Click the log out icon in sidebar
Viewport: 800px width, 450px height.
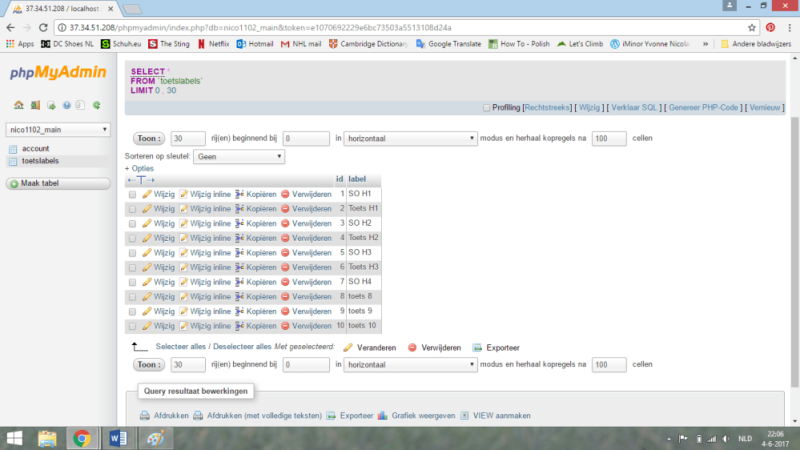[35, 105]
